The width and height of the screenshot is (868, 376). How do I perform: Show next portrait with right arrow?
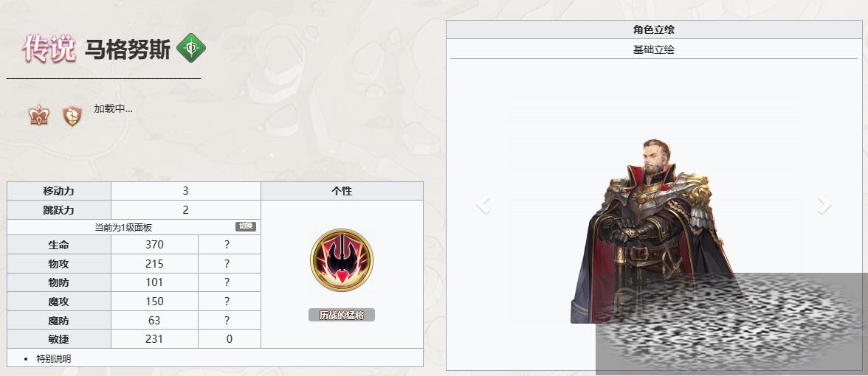point(824,205)
